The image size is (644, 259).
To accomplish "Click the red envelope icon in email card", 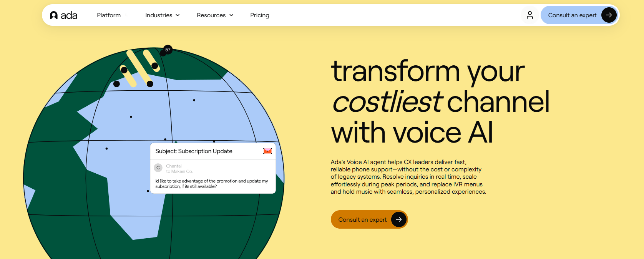I will click(267, 151).
